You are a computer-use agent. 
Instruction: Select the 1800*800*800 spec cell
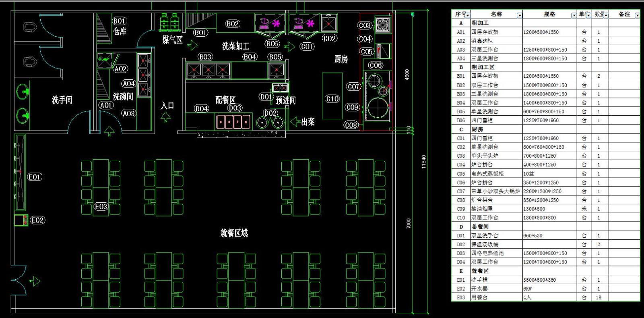[x=550, y=218]
